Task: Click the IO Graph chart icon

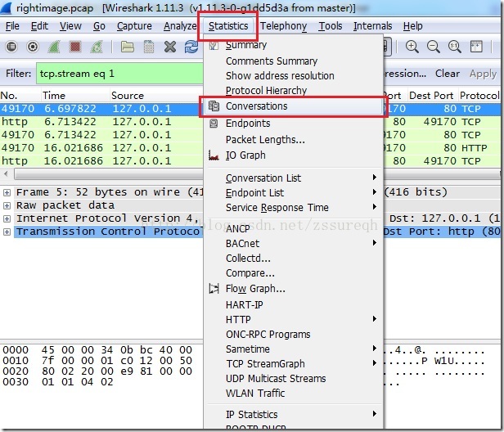Action: coord(214,155)
